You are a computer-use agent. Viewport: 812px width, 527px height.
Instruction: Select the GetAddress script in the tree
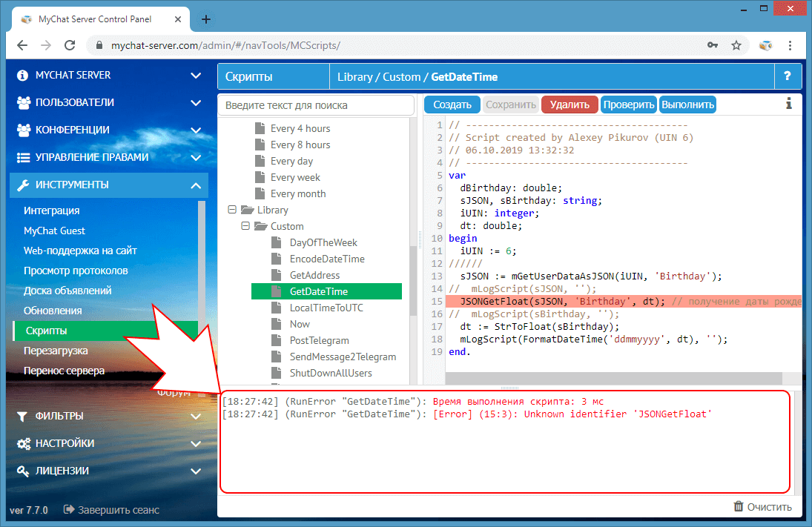tap(314, 275)
